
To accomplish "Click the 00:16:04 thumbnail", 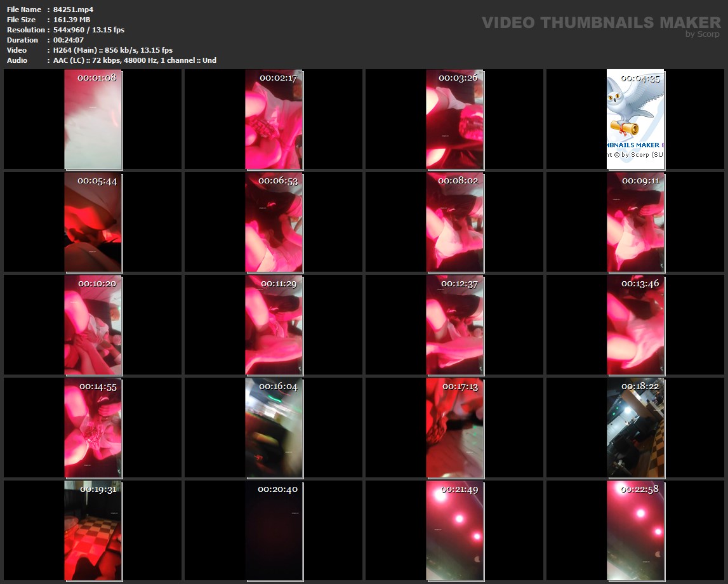I will tap(274, 428).
